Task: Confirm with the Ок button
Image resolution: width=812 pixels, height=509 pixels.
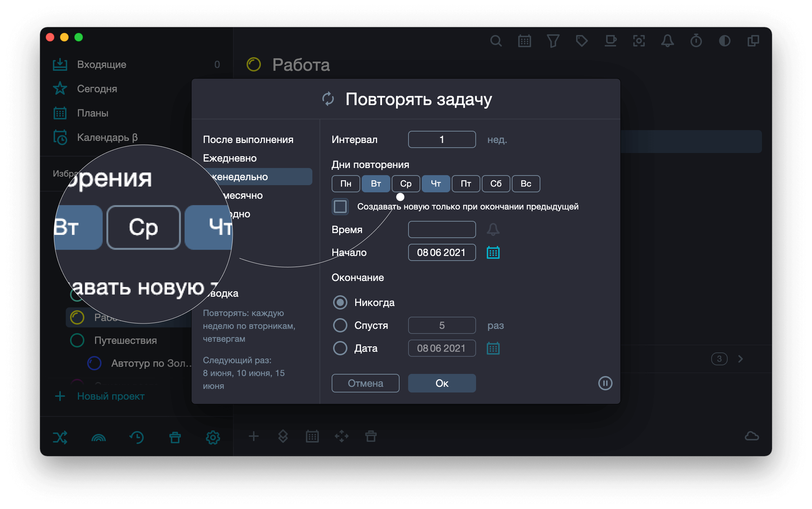Action: pos(442,383)
